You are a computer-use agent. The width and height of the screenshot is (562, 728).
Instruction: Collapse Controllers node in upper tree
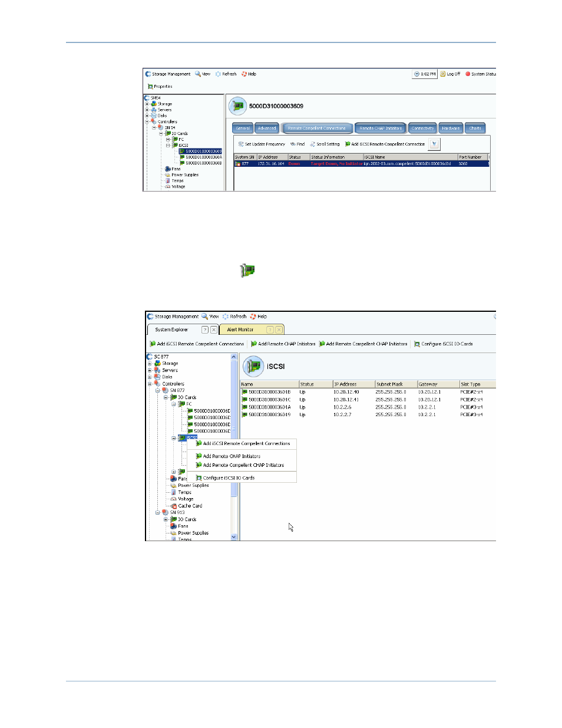click(x=147, y=122)
